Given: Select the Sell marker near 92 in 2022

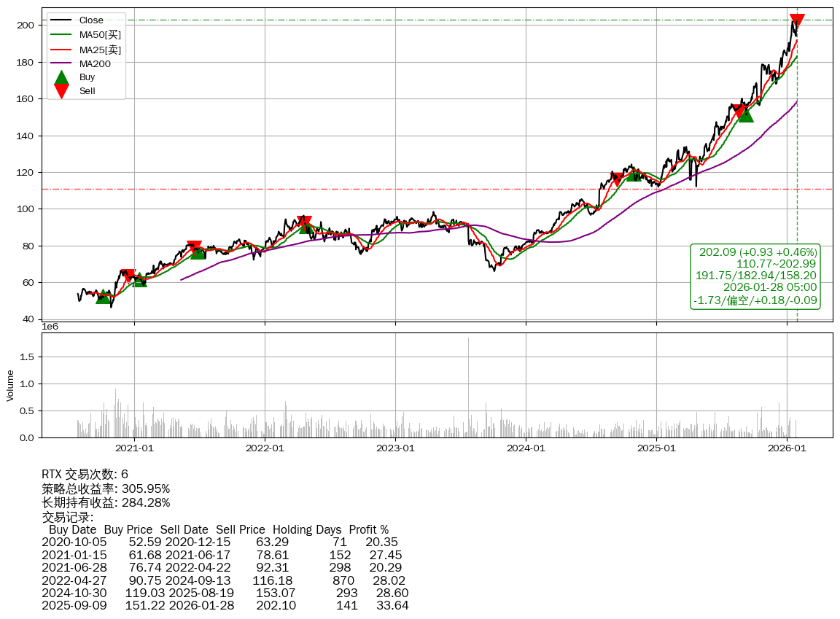Looking at the screenshot, I should (305, 222).
